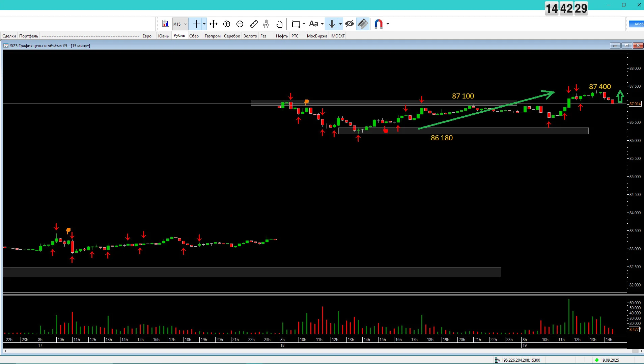Switch to the Золото tab
This screenshot has width=644, height=364.
pyautogui.click(x=250, y=36)
